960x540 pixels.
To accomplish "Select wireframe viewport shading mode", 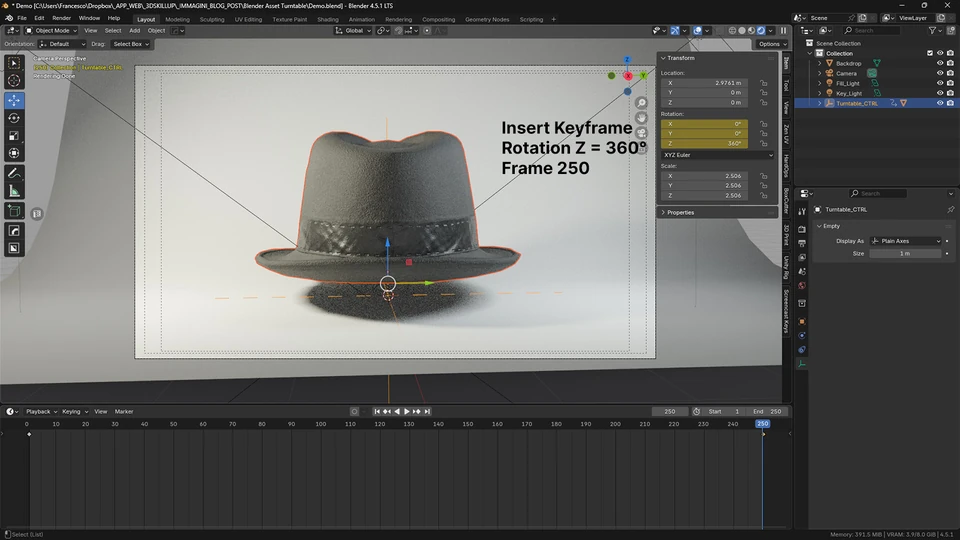I will (732, 31).
